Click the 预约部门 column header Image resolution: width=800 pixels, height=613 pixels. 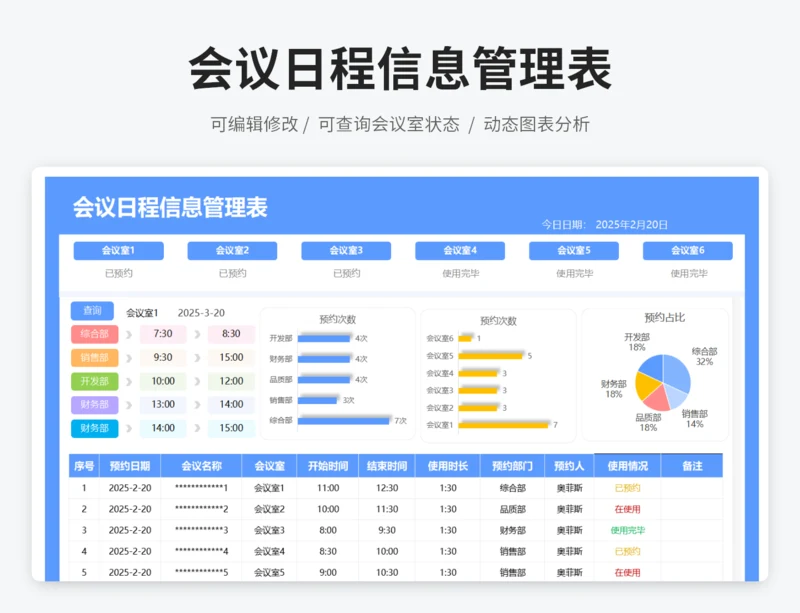pos(512,466)
